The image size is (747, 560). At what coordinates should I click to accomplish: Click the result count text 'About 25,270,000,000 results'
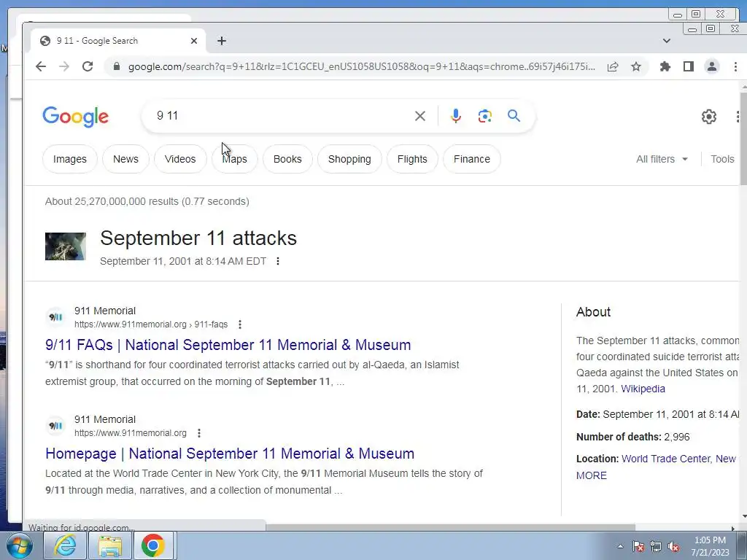click(112, 201)
